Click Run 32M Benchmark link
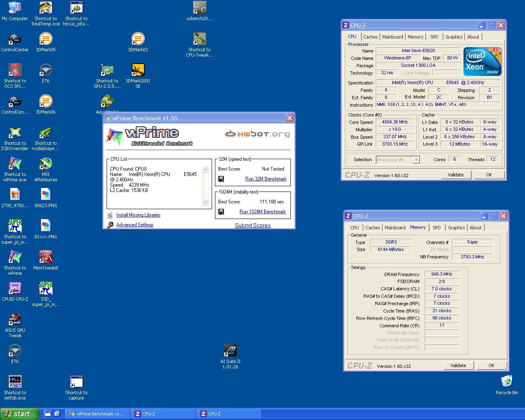The width and height of the screenshot is (525, 420). pos(266,179)
